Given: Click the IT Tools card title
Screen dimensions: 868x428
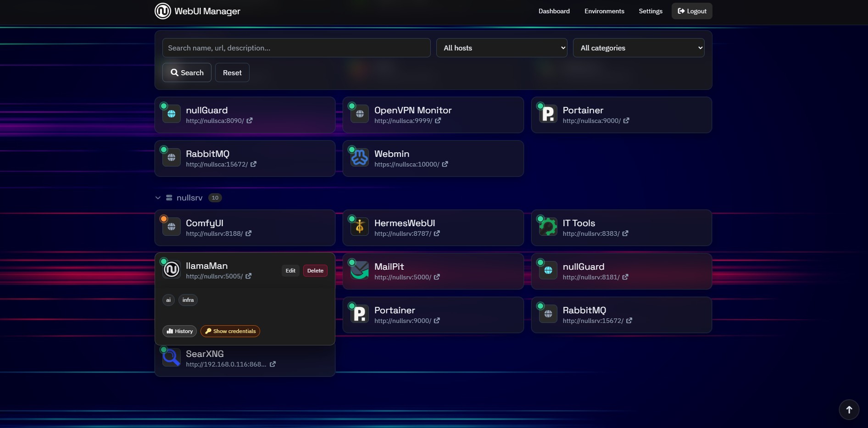Looking at the screenshot, I should coord(579,223).
